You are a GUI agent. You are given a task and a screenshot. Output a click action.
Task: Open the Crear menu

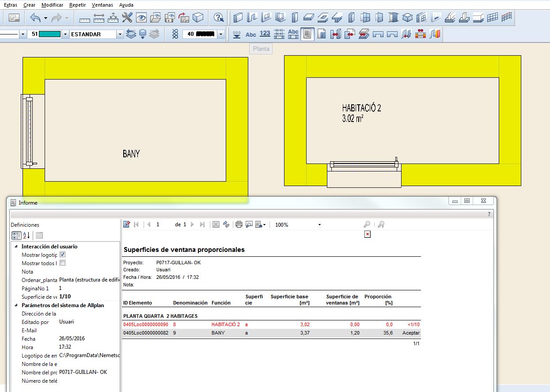point(30,5)
